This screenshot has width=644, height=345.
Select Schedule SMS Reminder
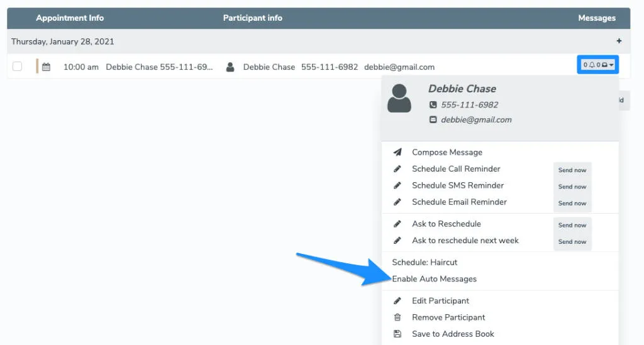[x=458, y=185]
